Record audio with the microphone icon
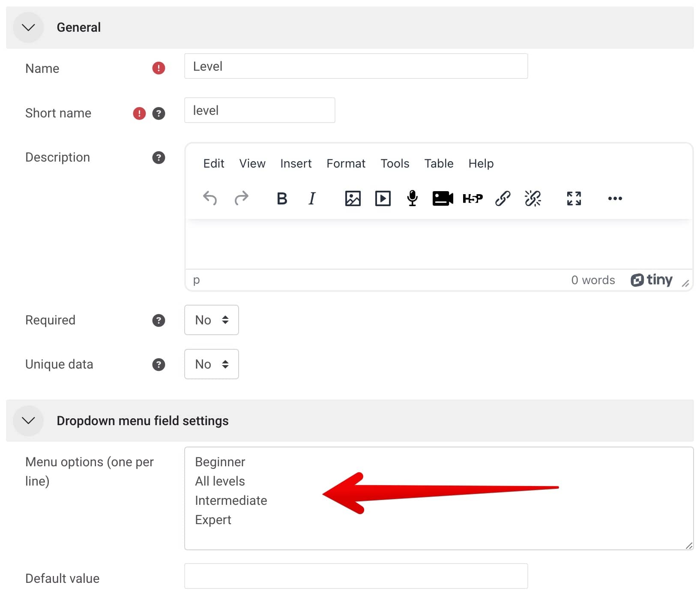The width and height of the screenshot is (700, 600). 413,198
